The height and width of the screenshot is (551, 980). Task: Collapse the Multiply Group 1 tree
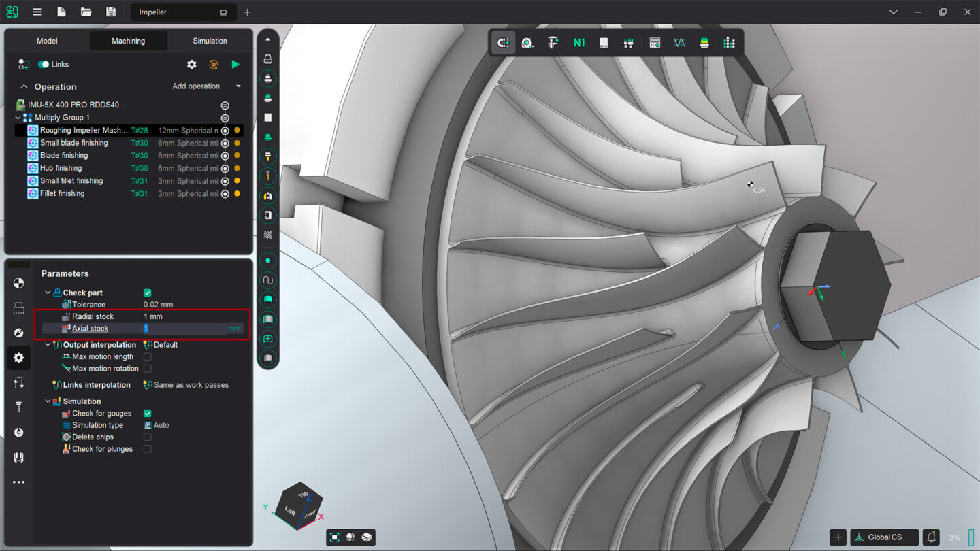(17, 117)
